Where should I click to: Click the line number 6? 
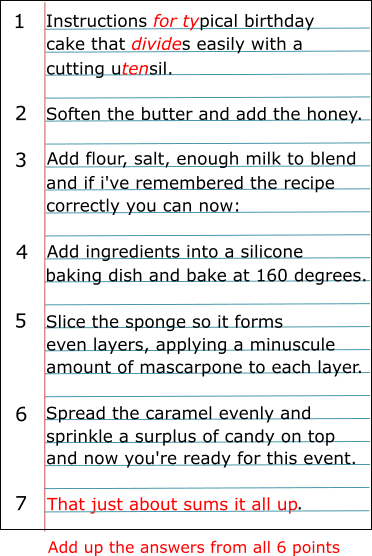click(21, 414)
